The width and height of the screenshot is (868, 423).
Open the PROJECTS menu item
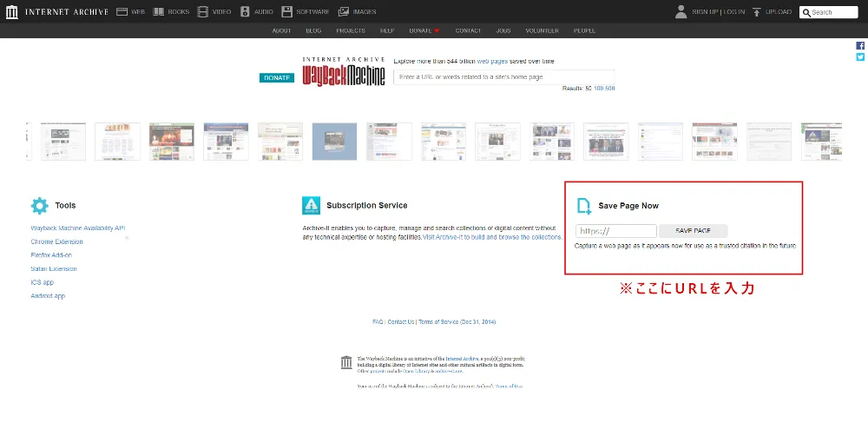[351, 31]
